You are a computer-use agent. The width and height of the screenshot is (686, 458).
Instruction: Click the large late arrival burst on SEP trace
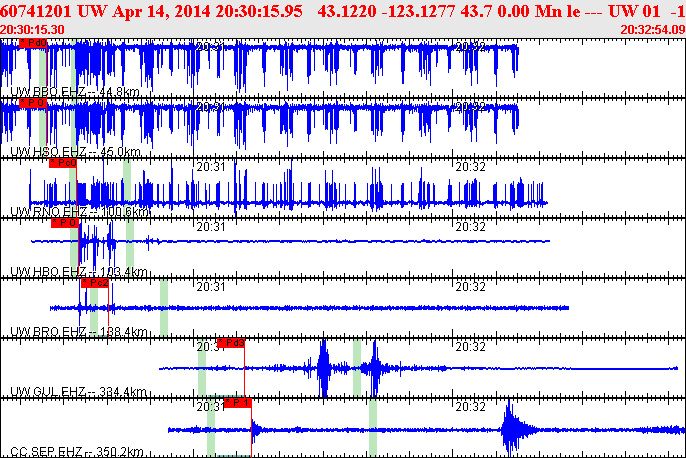512,429
